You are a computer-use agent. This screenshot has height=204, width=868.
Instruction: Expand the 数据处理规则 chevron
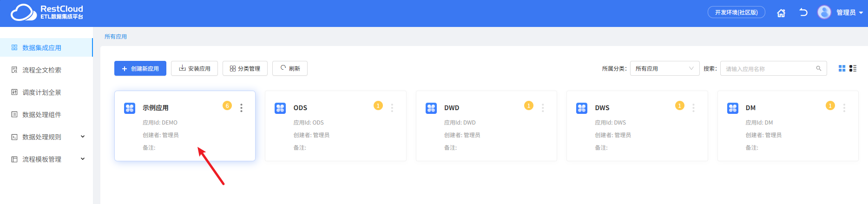[x=83, y=137]
